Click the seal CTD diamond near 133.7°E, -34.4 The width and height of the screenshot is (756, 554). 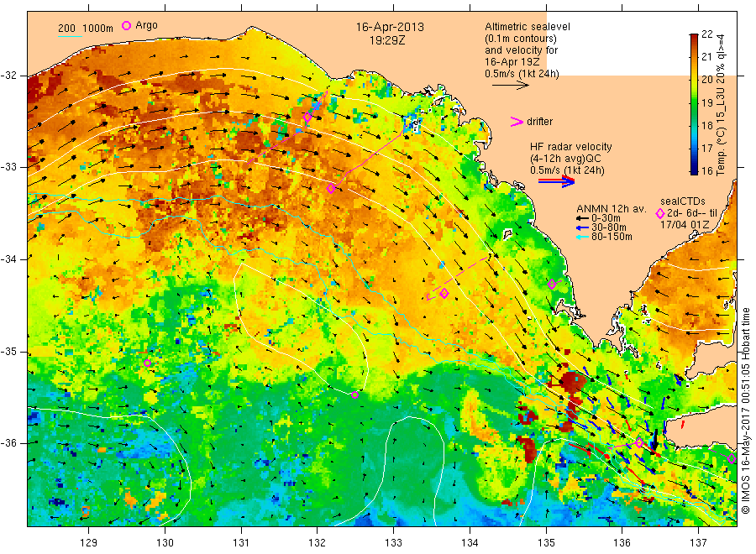444,294
